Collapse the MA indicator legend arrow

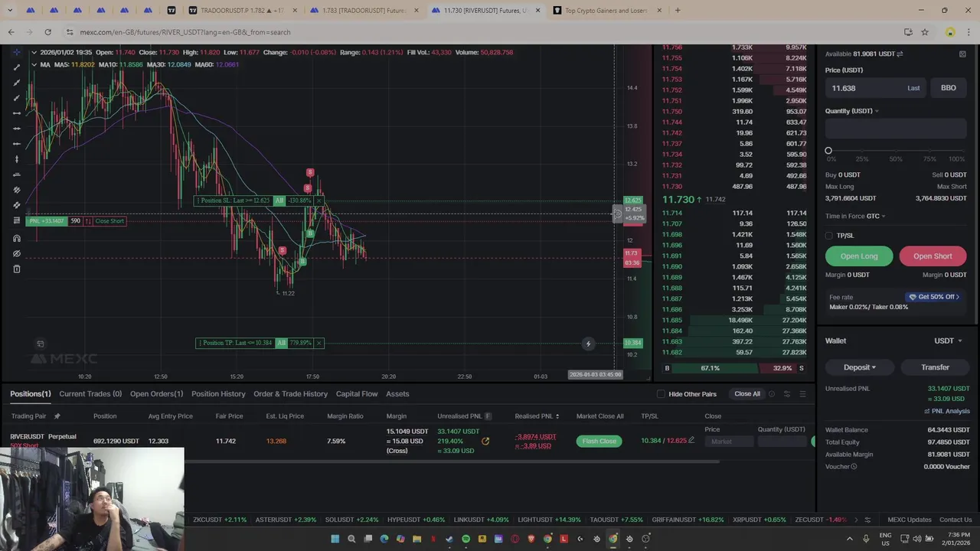(34, 64)
